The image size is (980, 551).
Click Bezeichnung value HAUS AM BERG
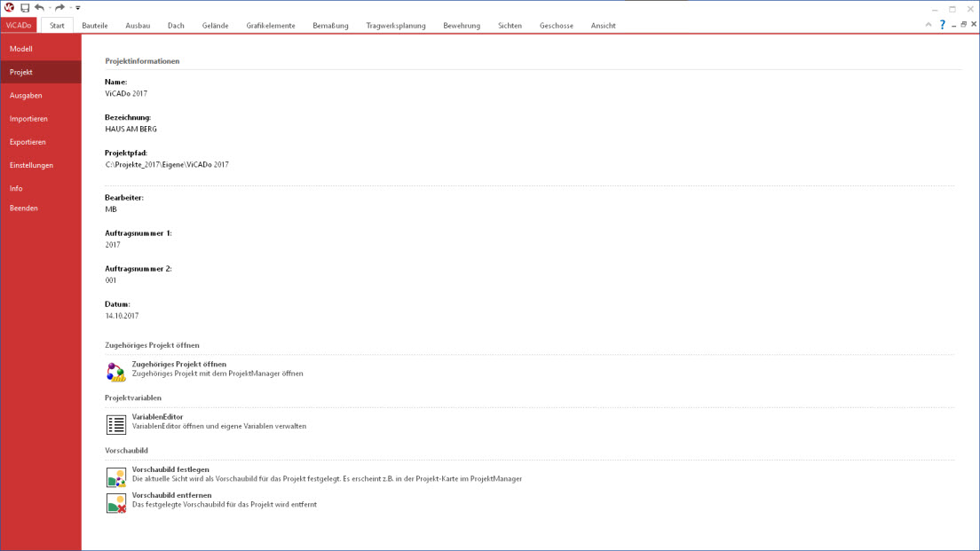click(131, 130)
